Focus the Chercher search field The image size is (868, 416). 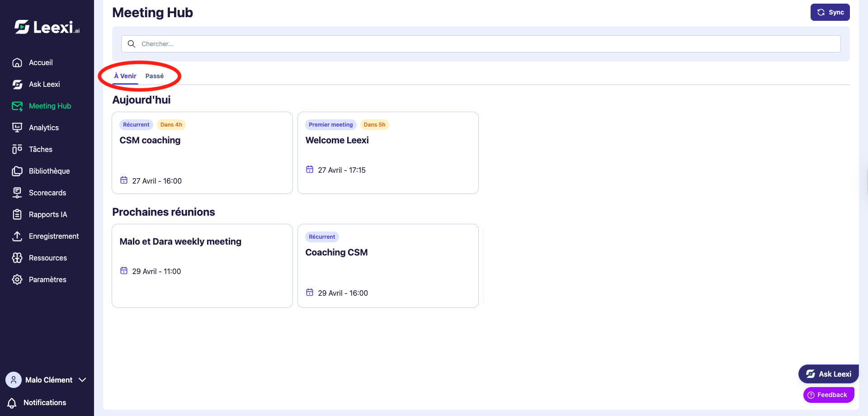481,44
